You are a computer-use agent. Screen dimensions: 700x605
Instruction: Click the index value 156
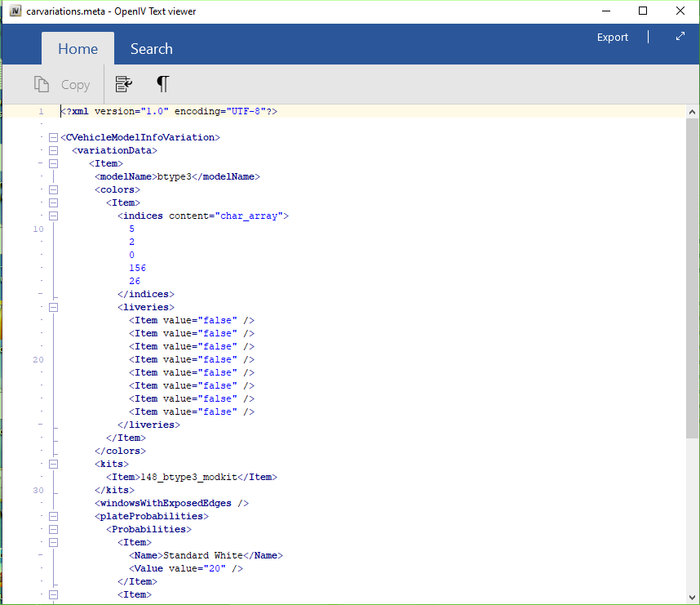coord(138,268)
